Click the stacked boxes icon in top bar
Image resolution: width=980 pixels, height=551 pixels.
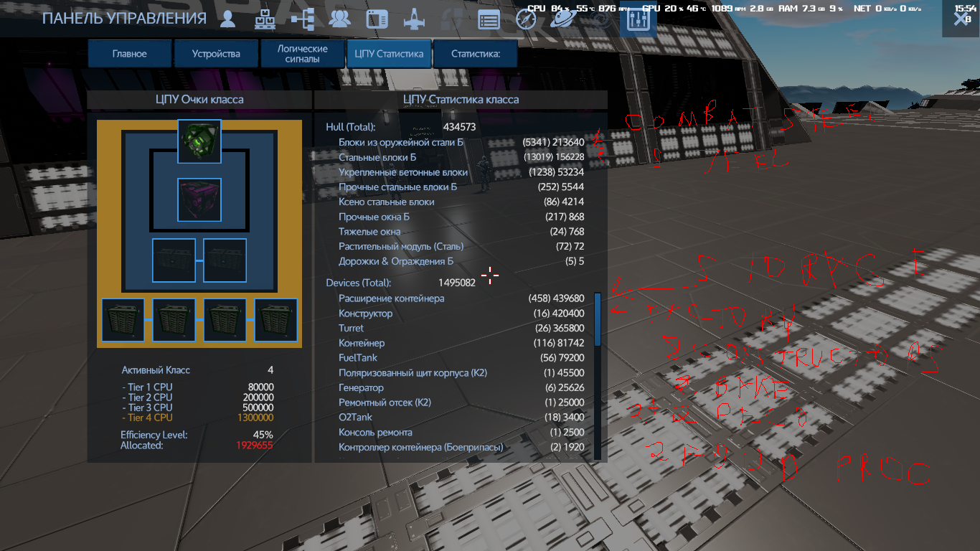coord(266,19)
